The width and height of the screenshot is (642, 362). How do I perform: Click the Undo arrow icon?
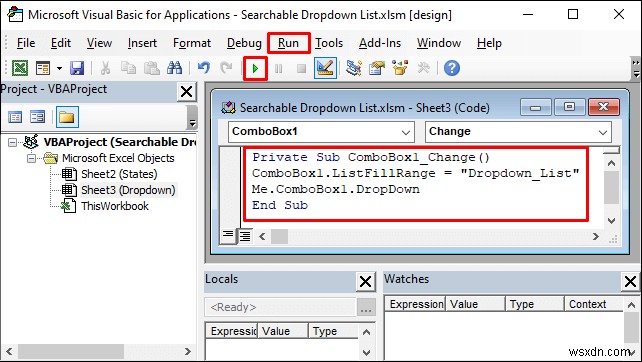(203, 68)
